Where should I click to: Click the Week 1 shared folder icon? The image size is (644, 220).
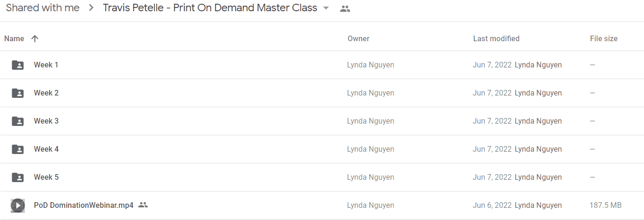pyautogui.click(x=18, y=65)
